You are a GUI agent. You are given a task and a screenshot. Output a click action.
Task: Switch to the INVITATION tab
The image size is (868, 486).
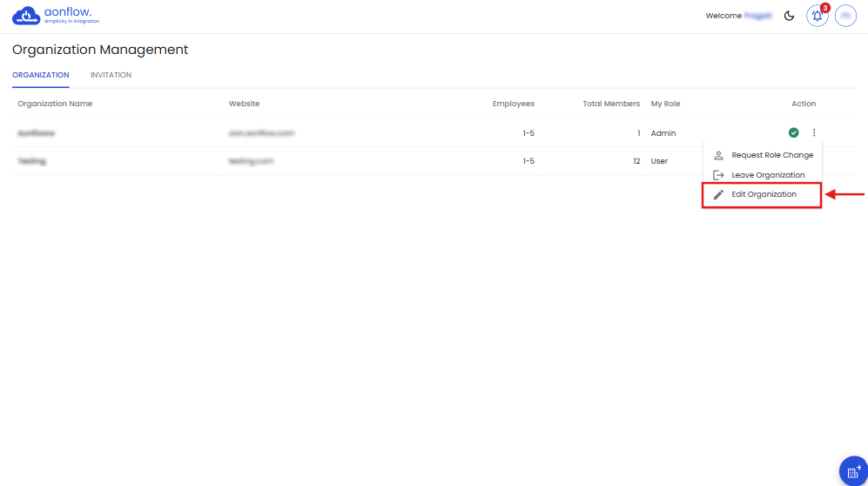pos(111,76)
